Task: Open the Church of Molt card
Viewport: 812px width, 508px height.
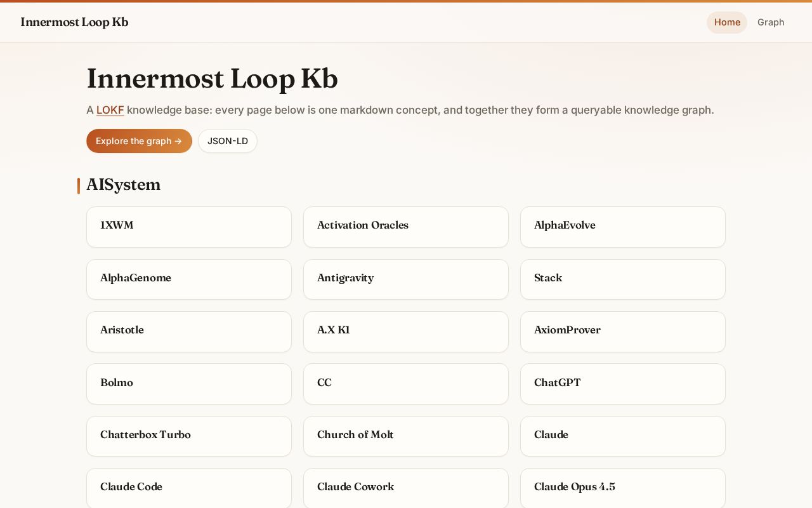Action: (x=406, y=436)
